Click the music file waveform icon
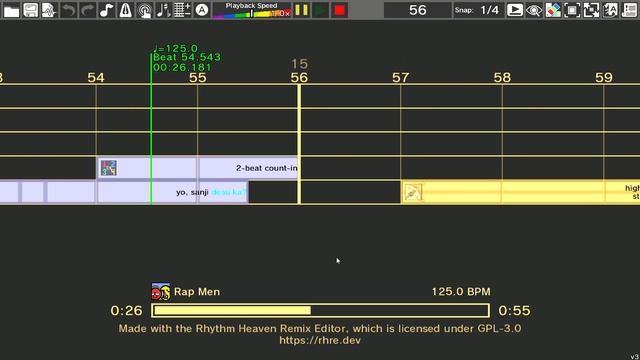 (x=49, y=10)
